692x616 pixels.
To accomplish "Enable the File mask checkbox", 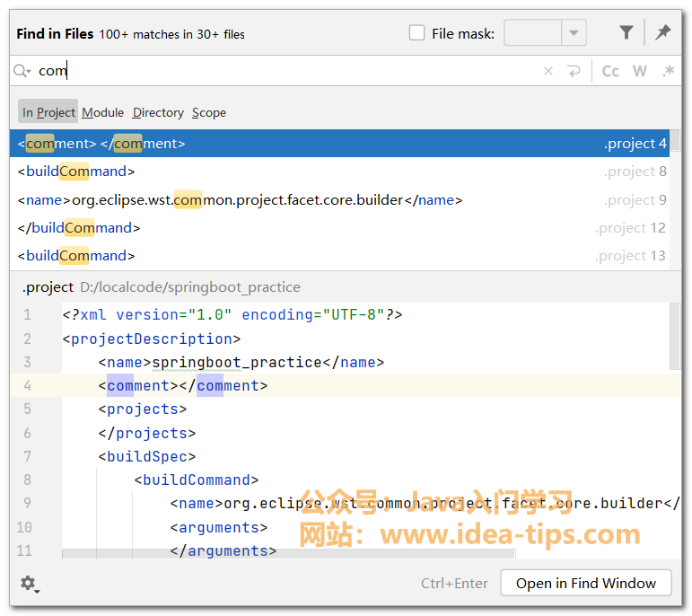I will pos(417,33).
